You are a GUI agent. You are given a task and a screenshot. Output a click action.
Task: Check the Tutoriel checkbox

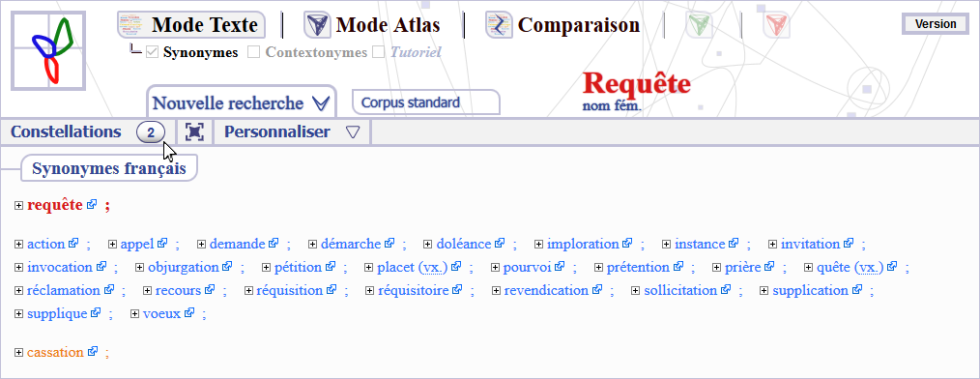(x=378, y=52)
